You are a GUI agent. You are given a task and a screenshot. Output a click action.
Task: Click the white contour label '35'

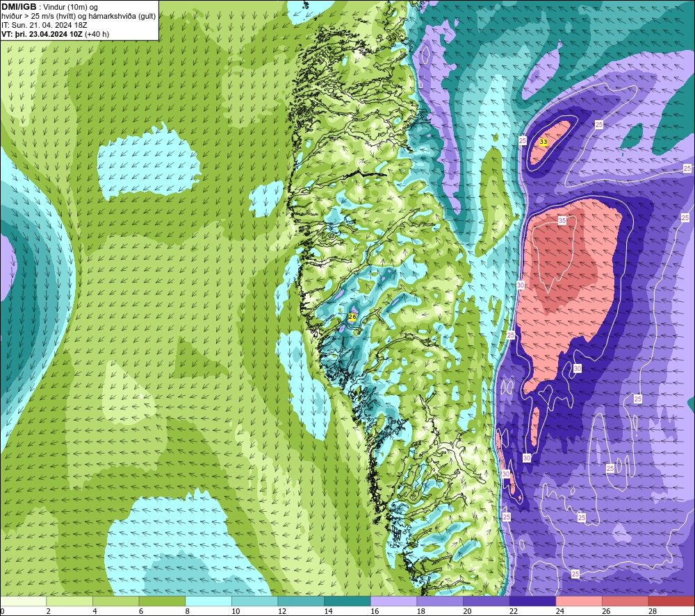coord(562,220)
